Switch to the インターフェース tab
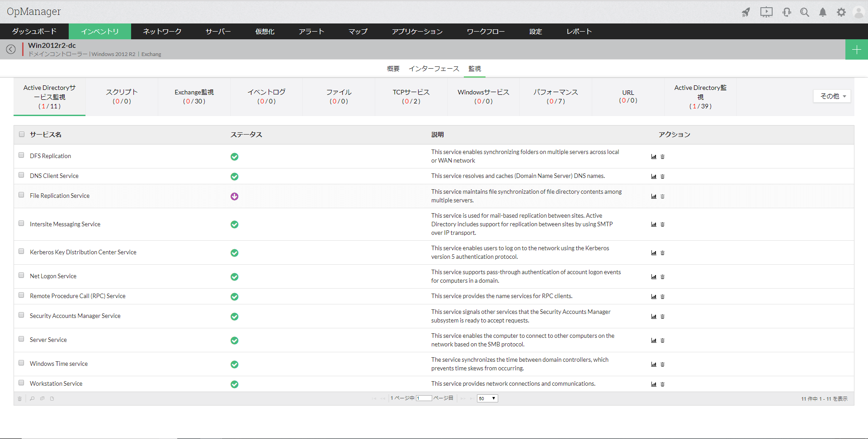 [x=434, y=69]
